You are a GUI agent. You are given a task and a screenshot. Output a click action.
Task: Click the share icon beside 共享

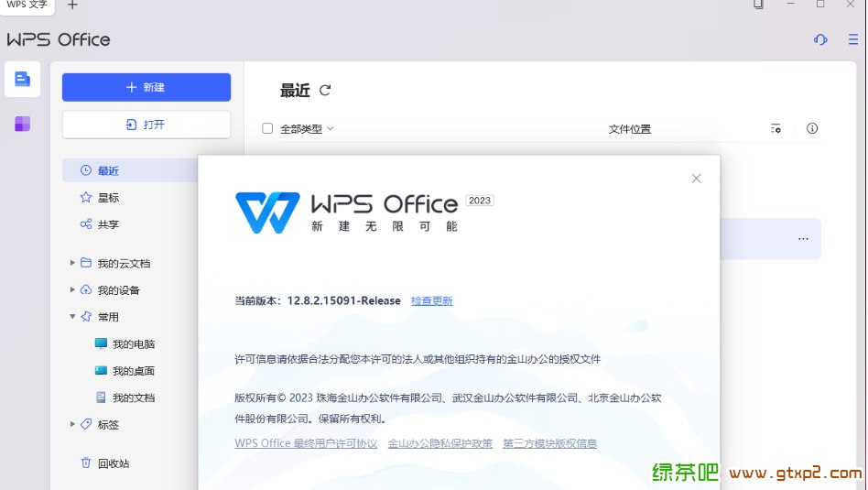point(86,223)
